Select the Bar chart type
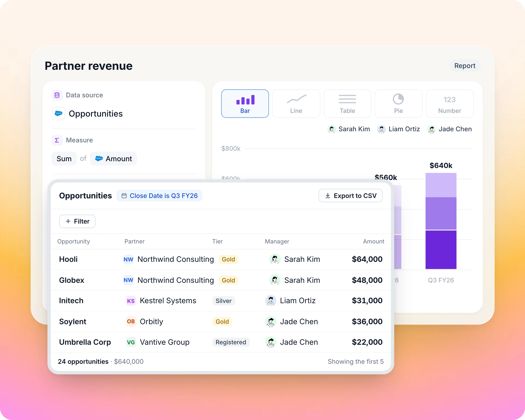Screen dimensions: 525x420 click(x=245, y=103)
